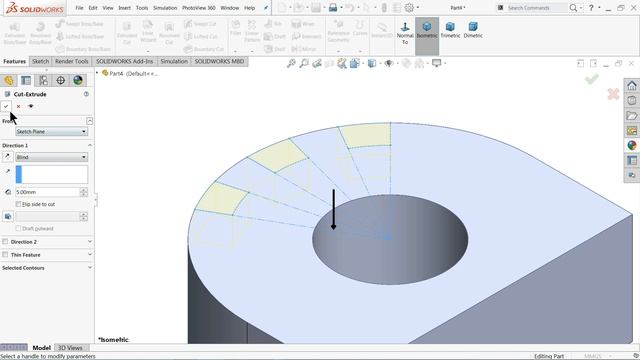The width and height of the screenshot is (640, 360).
Task: Toggle the Draft On/Off button
Action: [x=8, y=216]
